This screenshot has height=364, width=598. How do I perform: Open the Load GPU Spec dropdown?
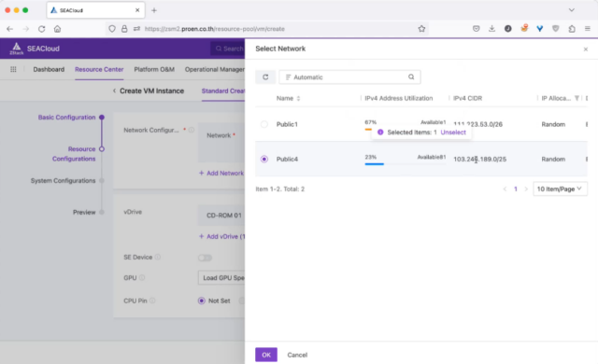[221, 278]
